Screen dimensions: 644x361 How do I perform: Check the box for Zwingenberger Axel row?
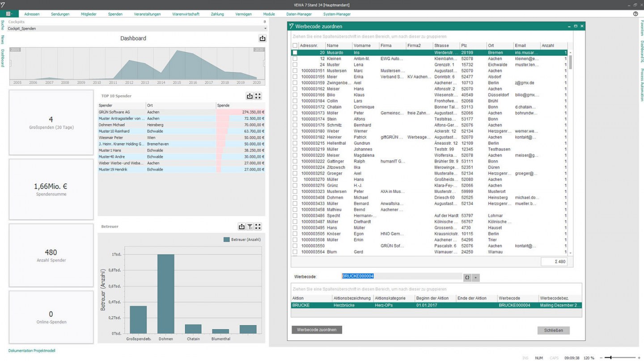(x=295, y=83)
